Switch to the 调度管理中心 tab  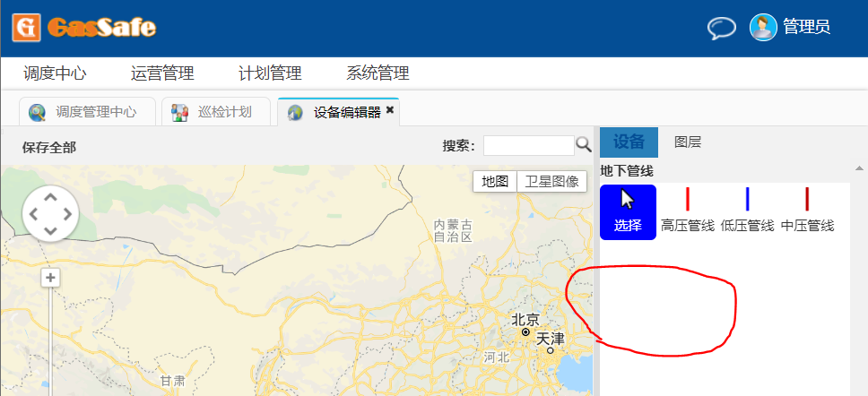coord(87,112)
